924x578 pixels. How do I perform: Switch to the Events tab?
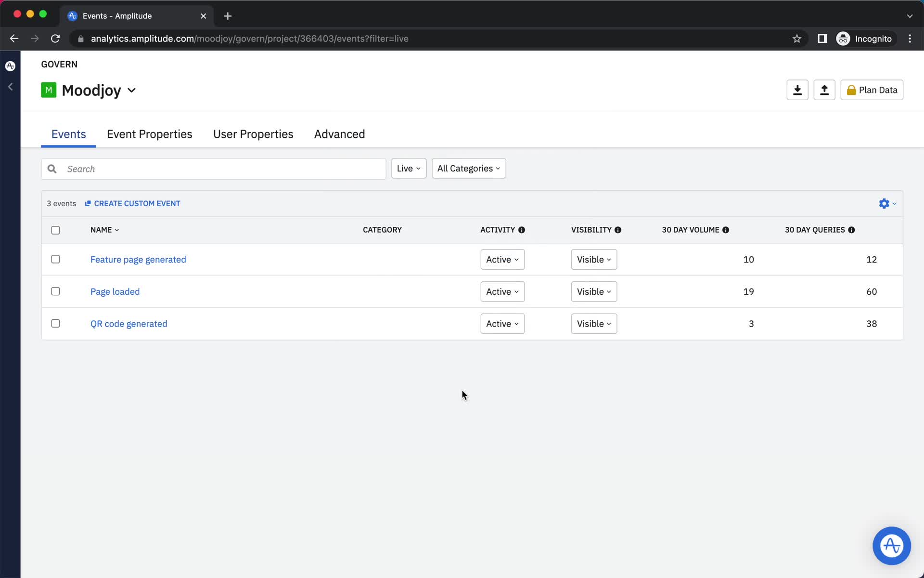[68, 134]
